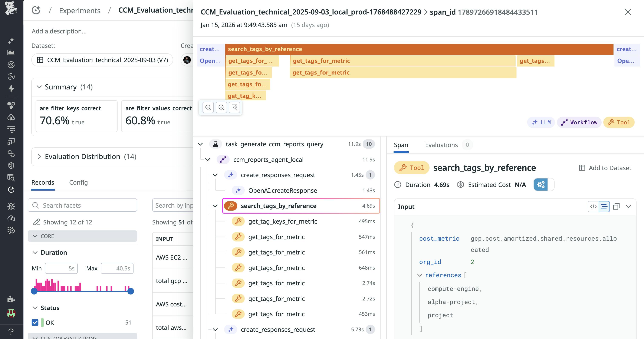
Task: Open the Bits AI sparkles icon in the sidebar
Action: click(11, 40)
